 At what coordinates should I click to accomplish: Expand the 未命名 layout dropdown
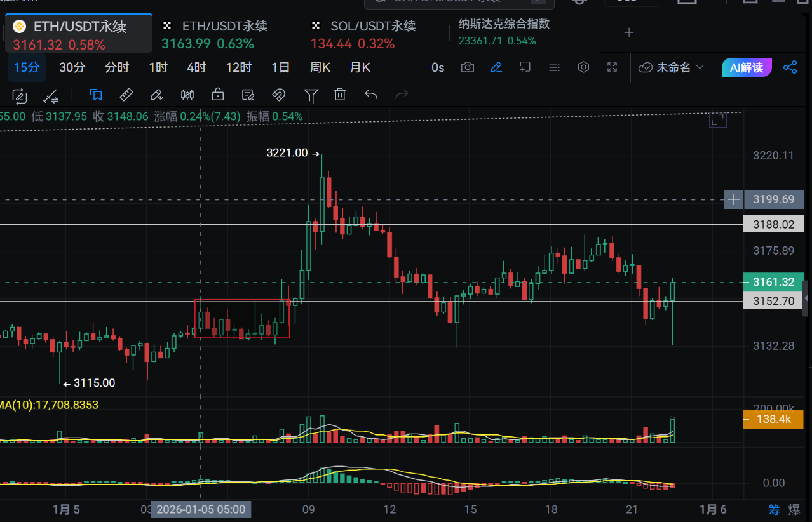point(672,67)
